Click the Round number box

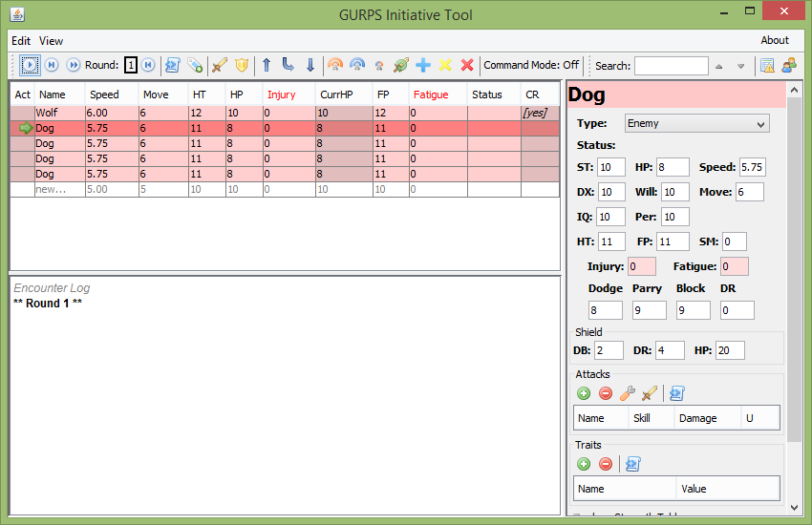point(131,65)
